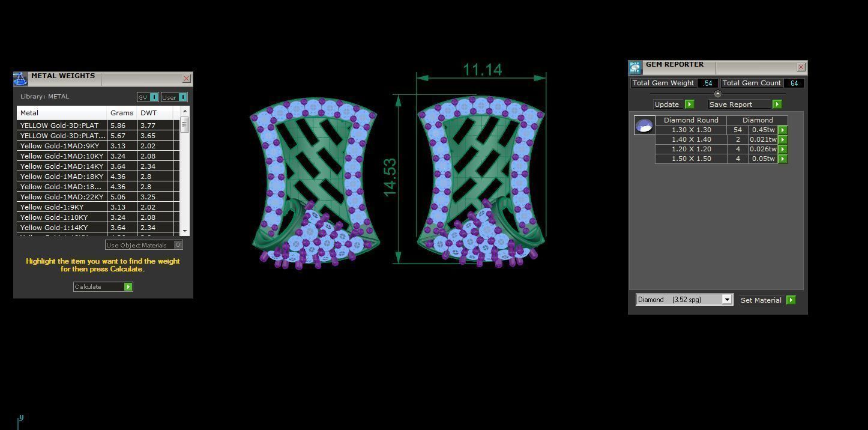Click the DWT column header

pyautogui.click(x=155, y=113)
